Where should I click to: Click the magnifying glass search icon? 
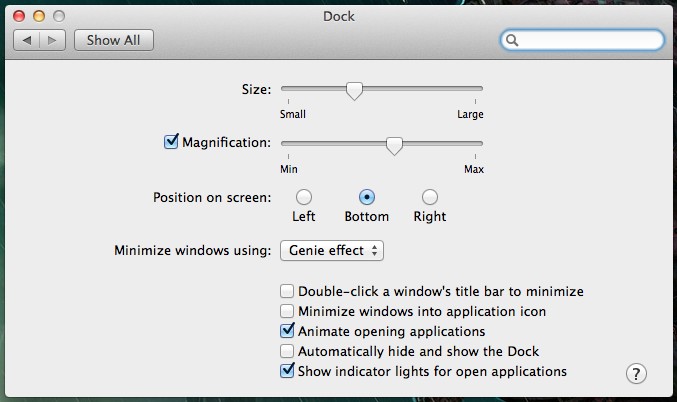click(512, 40)
